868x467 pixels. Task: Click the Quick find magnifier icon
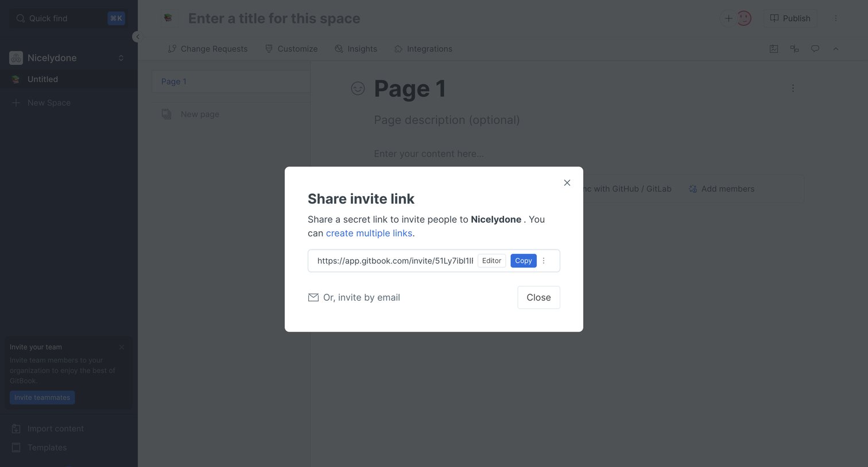click(21, 18)
